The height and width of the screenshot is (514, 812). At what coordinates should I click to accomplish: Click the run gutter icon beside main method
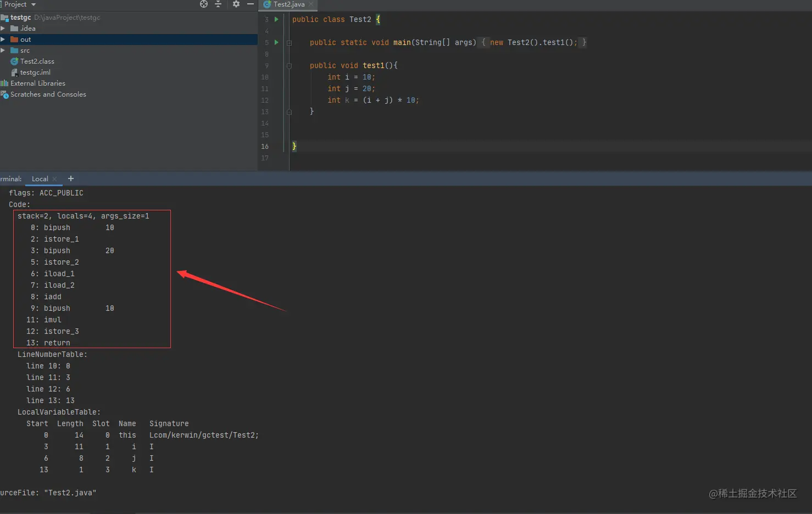pos(276,42)
